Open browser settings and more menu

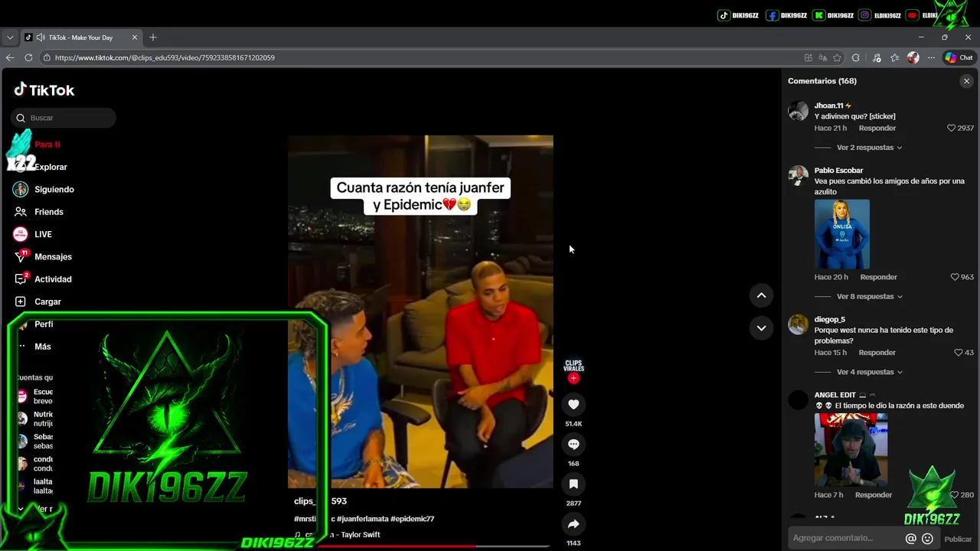[x=931, y=57]
